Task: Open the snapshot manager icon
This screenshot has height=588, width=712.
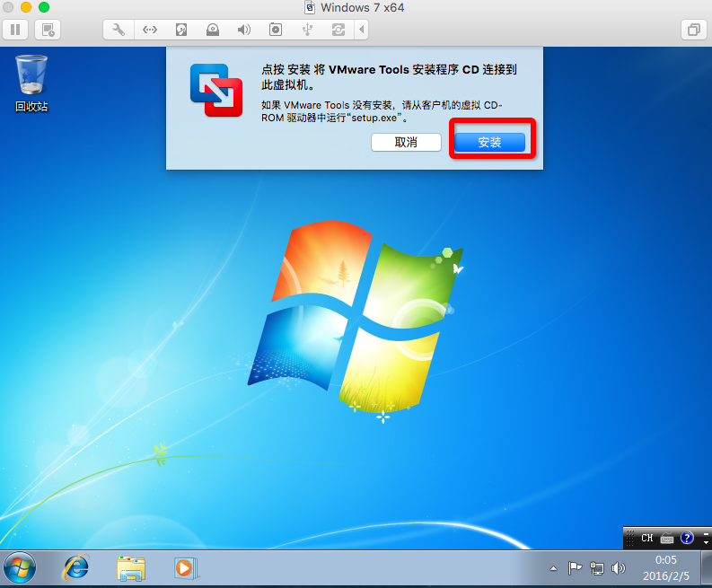Action: [48, 30]
